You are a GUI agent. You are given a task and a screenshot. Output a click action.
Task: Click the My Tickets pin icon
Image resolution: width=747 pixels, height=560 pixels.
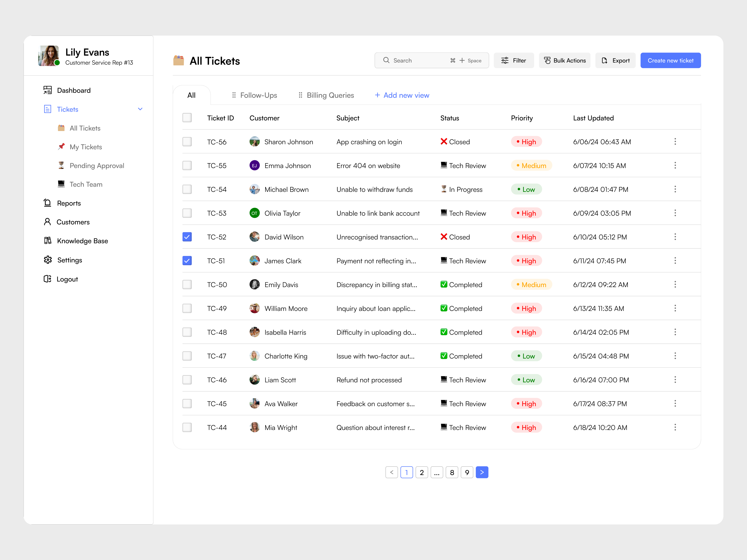[x=61, y=147]
